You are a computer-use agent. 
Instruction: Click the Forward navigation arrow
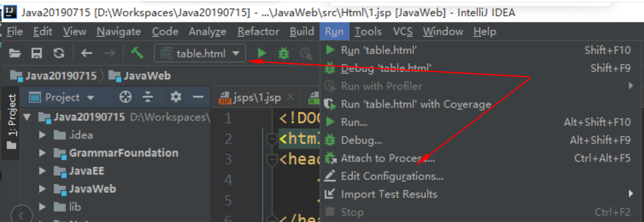click(109, 53)
